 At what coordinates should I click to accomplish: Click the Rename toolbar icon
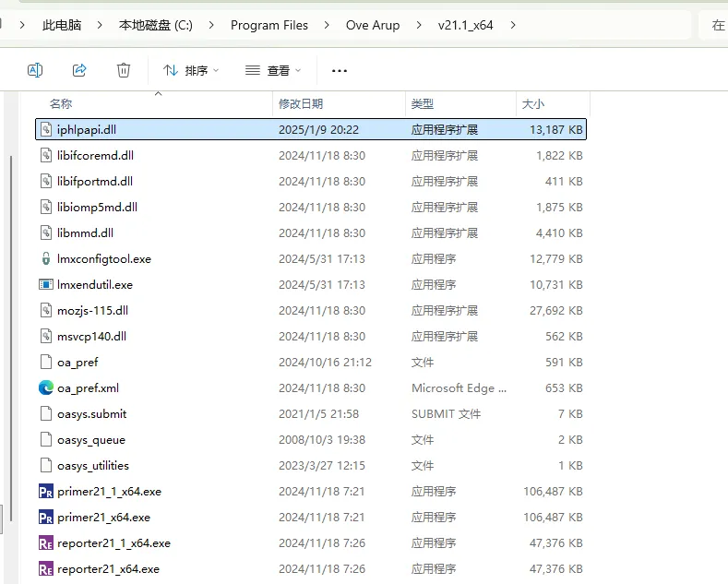coord(35,70)
